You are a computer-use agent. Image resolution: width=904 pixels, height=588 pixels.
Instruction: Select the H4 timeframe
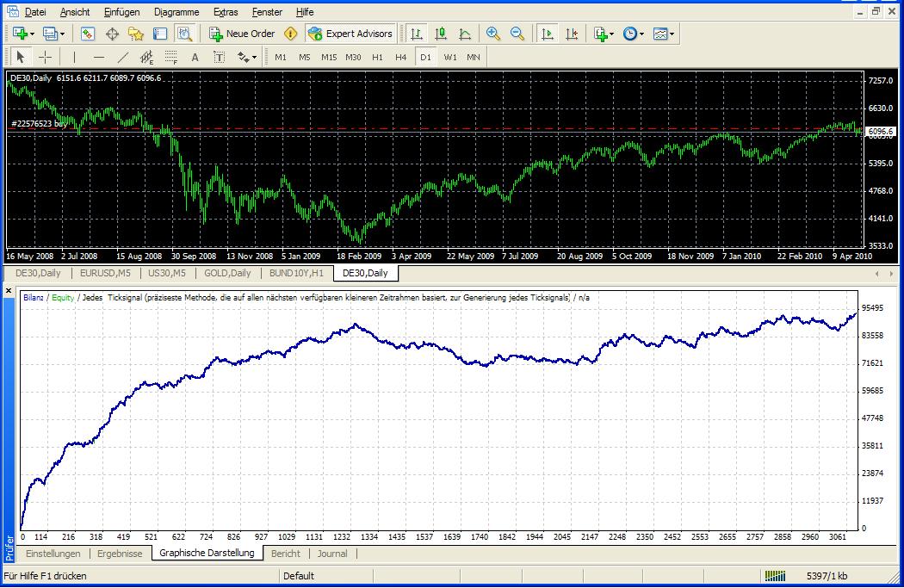coord(400,57)
